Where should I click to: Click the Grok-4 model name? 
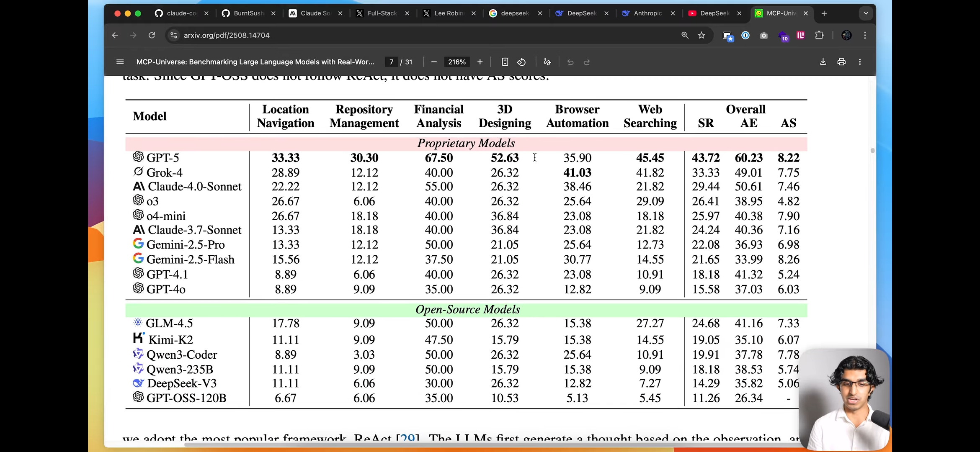tap(164, 172)
